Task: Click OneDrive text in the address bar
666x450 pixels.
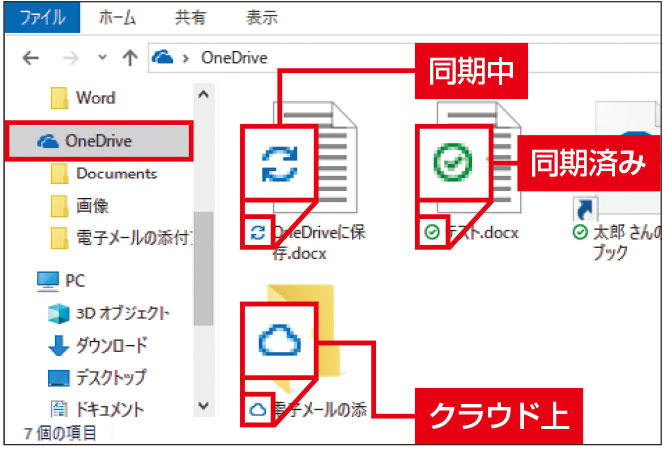Action: tap(234, 57)
